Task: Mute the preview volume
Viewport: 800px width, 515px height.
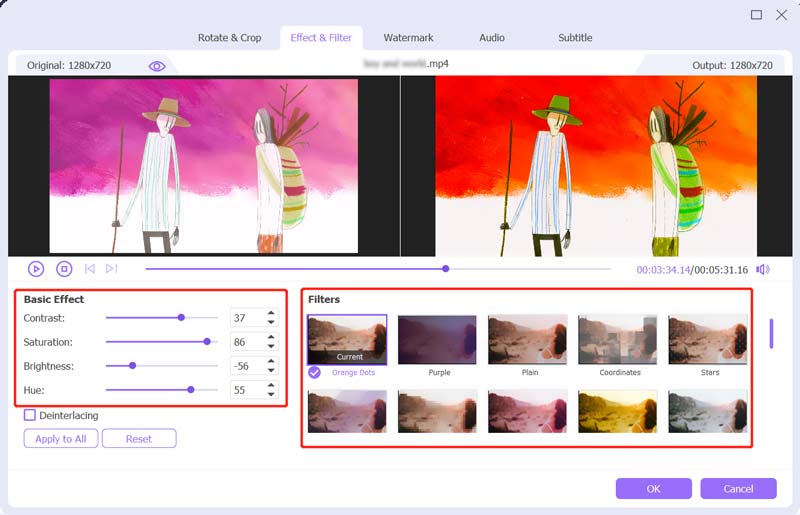Action: [x=763, y=269]
